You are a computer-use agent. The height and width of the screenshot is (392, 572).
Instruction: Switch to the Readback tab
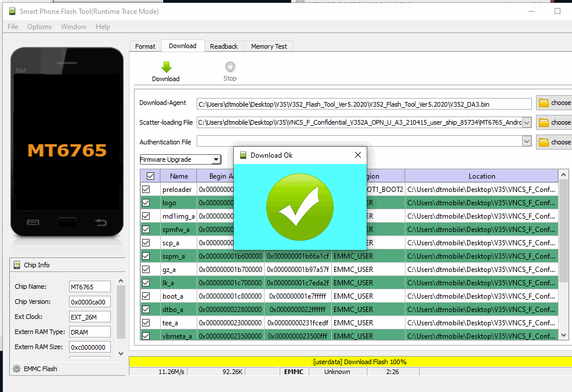tap(223, 46)
